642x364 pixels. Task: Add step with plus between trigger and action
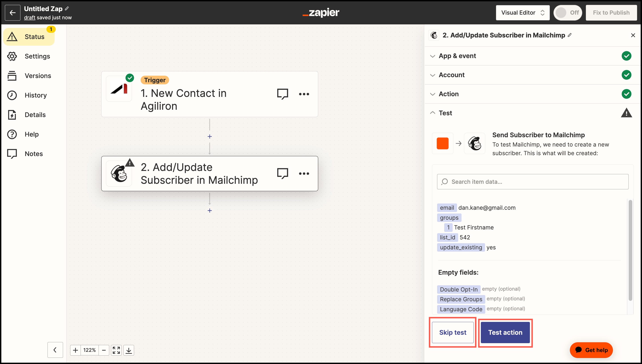pos(210,137)
